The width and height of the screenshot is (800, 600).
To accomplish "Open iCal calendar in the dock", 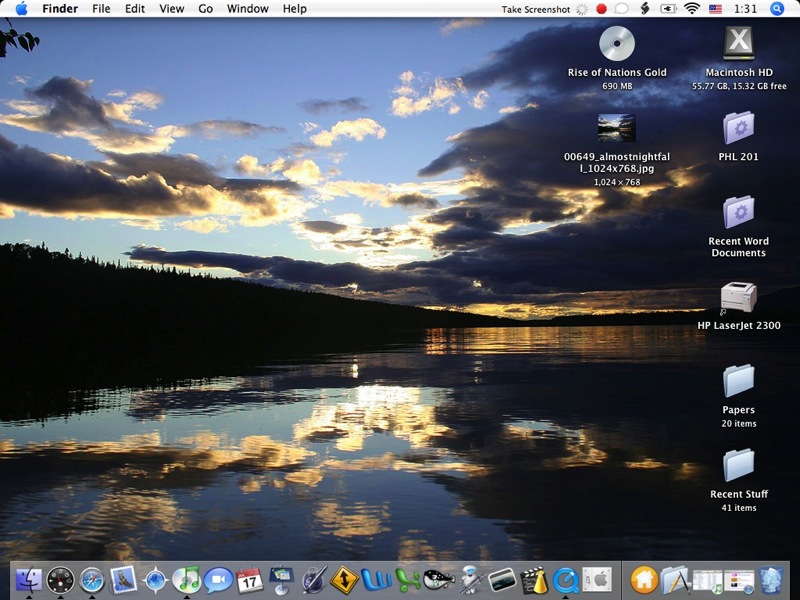I will pos(249,579).
